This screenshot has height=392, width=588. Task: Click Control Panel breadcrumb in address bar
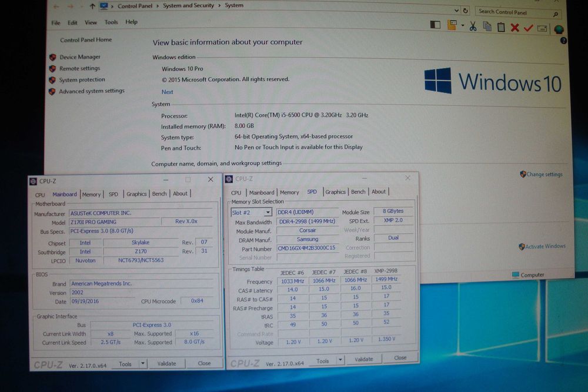135,6
